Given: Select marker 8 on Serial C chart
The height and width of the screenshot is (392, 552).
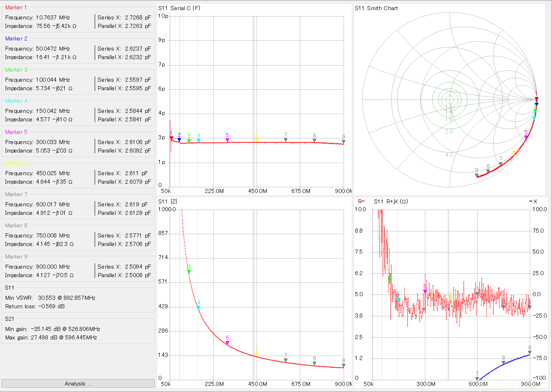Looking at the screenshot, I should pos(314,141).
